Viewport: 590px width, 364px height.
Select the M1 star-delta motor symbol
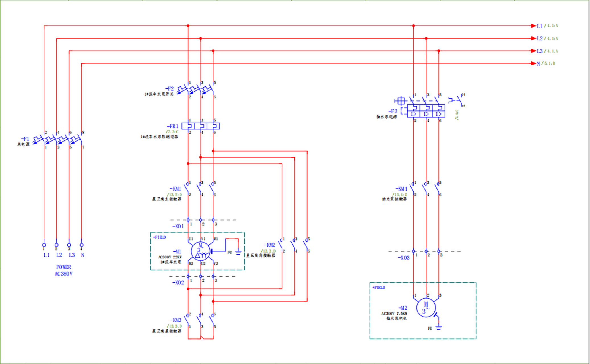201,251
